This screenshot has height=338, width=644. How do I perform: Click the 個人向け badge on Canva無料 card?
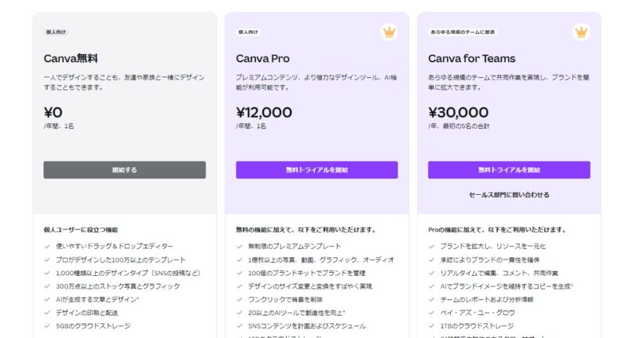(56, 32)
